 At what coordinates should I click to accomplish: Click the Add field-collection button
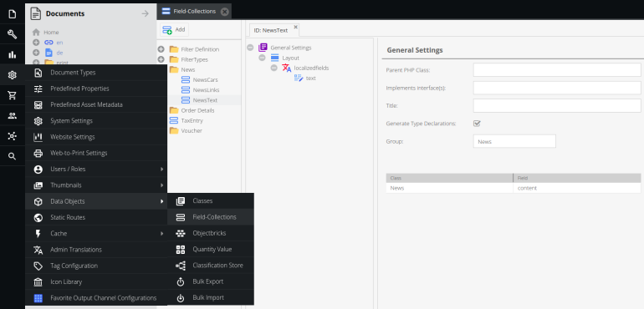[174, 29]
